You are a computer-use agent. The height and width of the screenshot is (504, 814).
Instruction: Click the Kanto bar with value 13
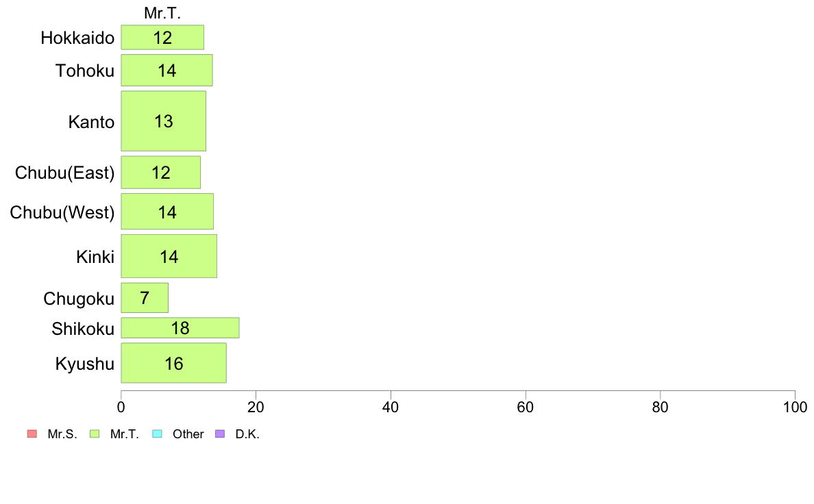click(x=164, y=121)
